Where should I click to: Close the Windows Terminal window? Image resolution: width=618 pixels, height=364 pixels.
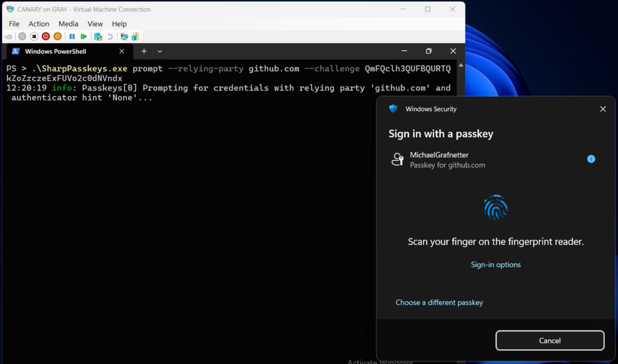(x=453, y=51)
